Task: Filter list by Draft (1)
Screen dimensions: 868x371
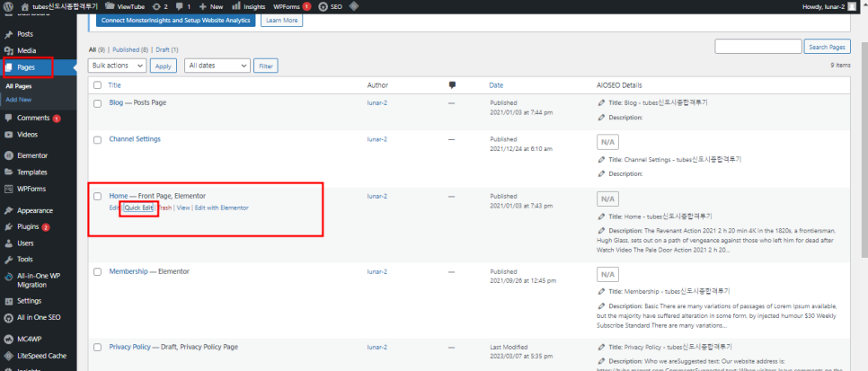Action: point(166,49)
